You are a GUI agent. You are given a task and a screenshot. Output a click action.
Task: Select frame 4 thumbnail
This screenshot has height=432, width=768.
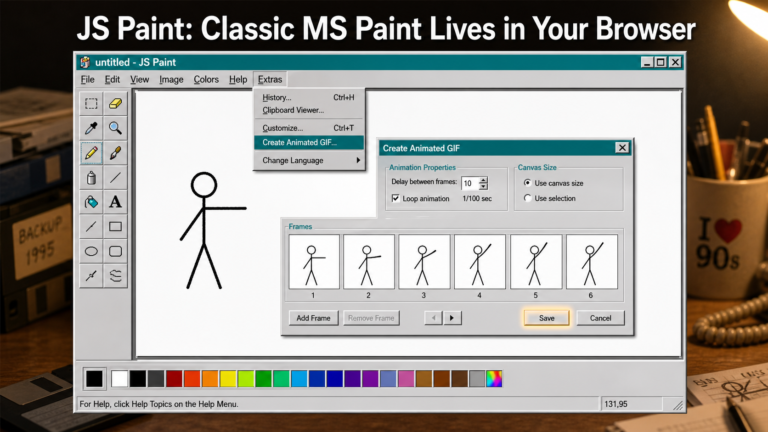(x=480, y=262)
